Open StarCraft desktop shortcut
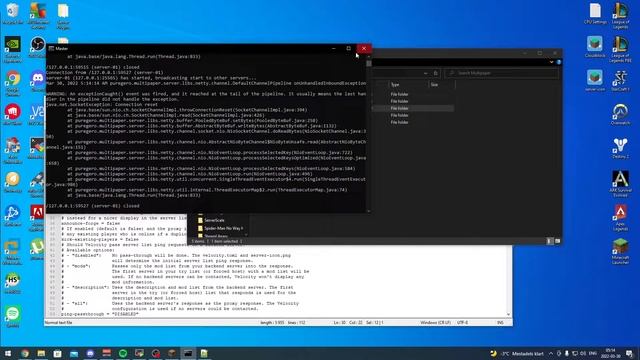Screen dimensions: 640x360 (x=620, y=80)
